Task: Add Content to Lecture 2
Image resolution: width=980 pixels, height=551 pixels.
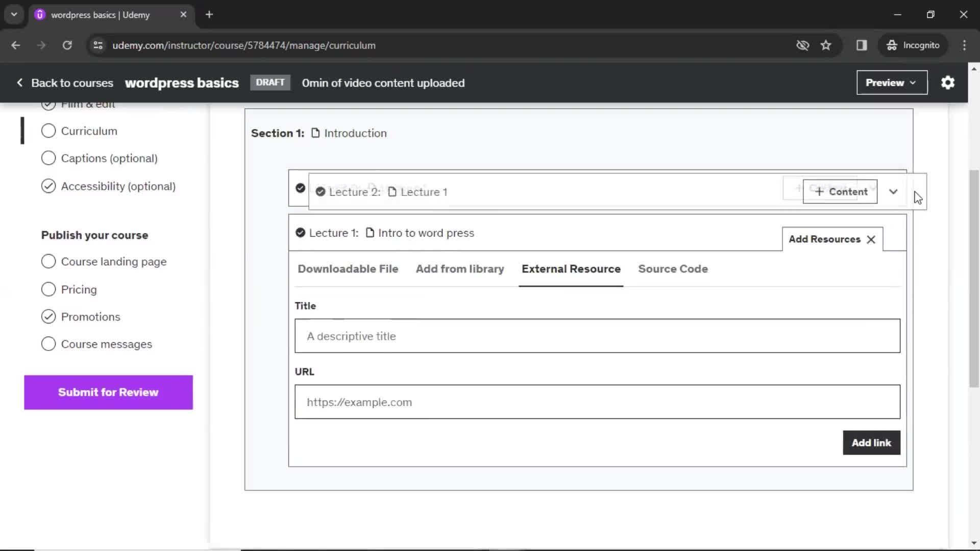Action: [x=840, y=192]
